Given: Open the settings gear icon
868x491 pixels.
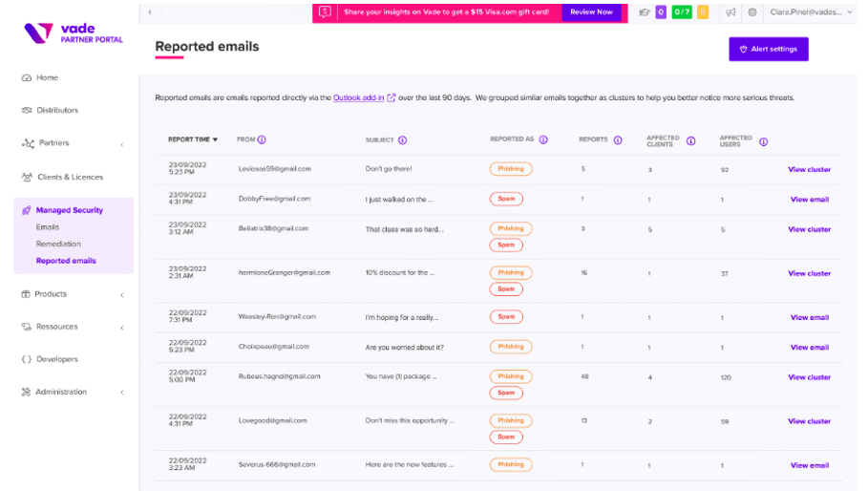Looking at the screenshot, I should pos(752,12).
